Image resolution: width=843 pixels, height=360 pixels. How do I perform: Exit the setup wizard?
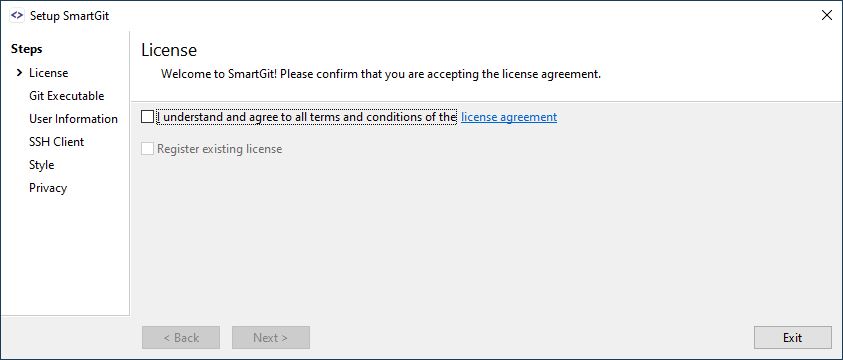tap(792, 337)
